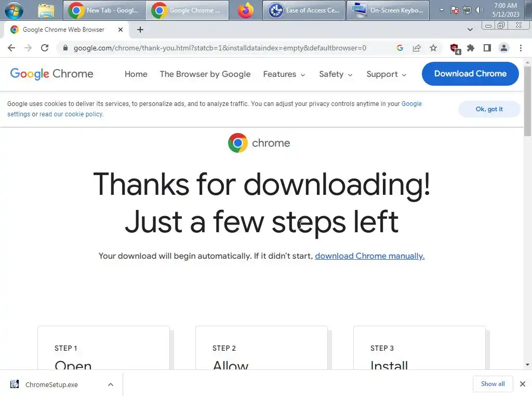Screen dimensions: 532x399
Task: Expand the Support dropdown
Action: tap(387, 74)
